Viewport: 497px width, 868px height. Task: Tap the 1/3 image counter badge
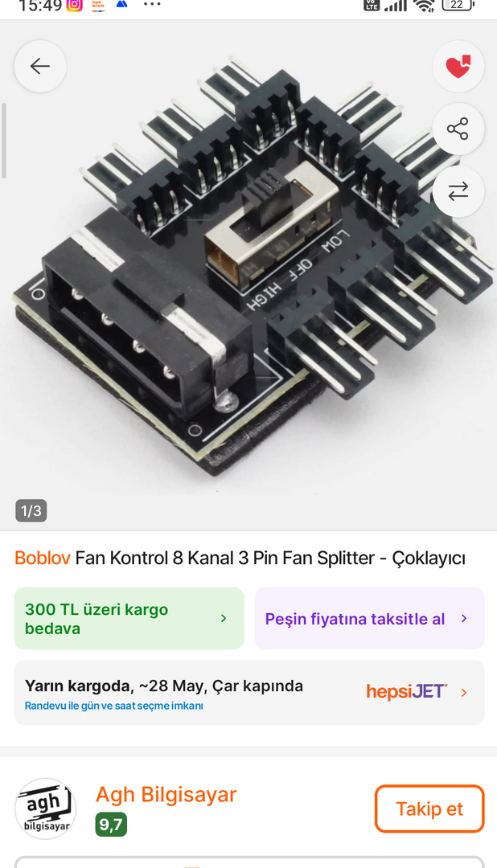click(31, 510)
